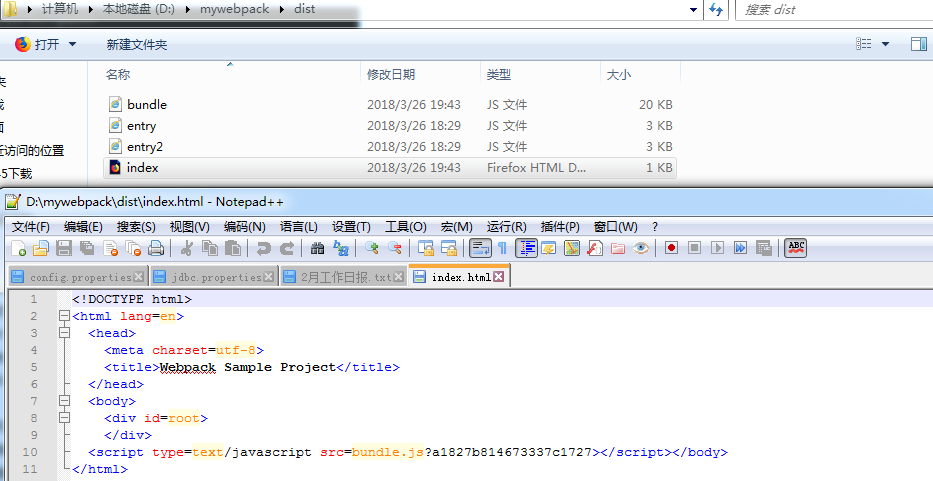The height and width of the screenshot is (481, 933).
Task: Open the Explorer address bar history dropdown
Action: [693, 10]
